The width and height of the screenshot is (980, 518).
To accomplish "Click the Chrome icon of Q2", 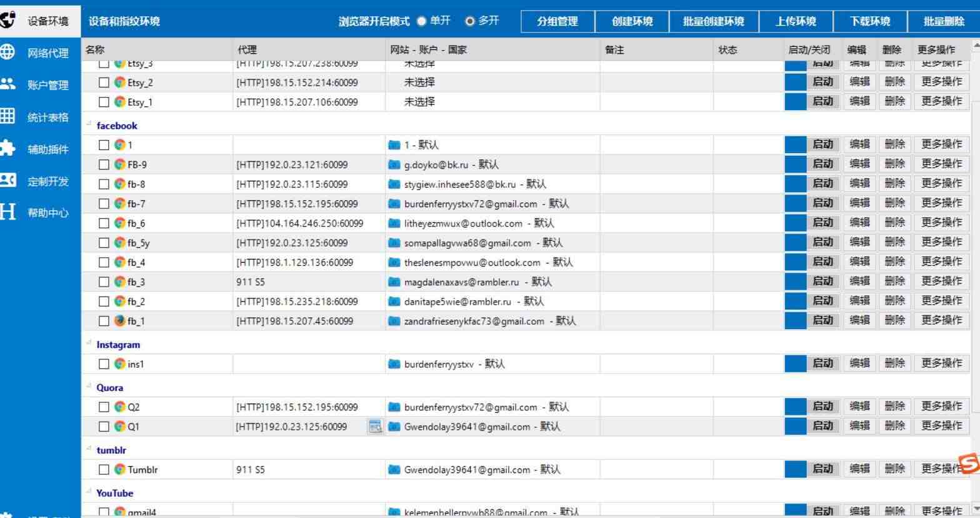I will pyautogui.click(x=120, y=407).
